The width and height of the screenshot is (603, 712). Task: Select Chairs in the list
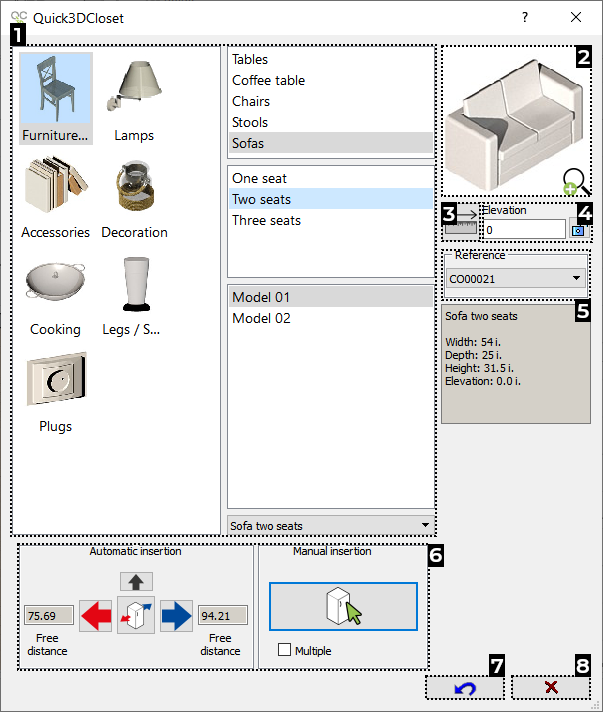tap(331, 101)
